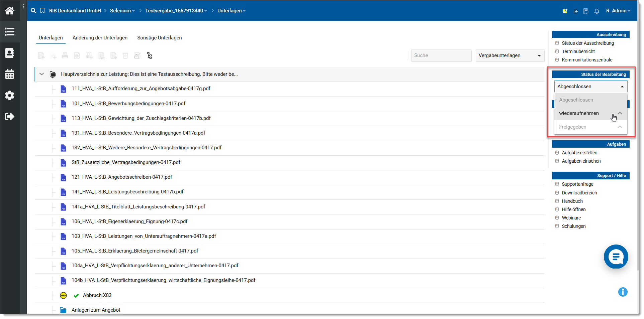The width and height of the screenshot is (644, 319).
Task: Collapse the Hauptverzeichnis folder chevron
Action: click(42, 74)
